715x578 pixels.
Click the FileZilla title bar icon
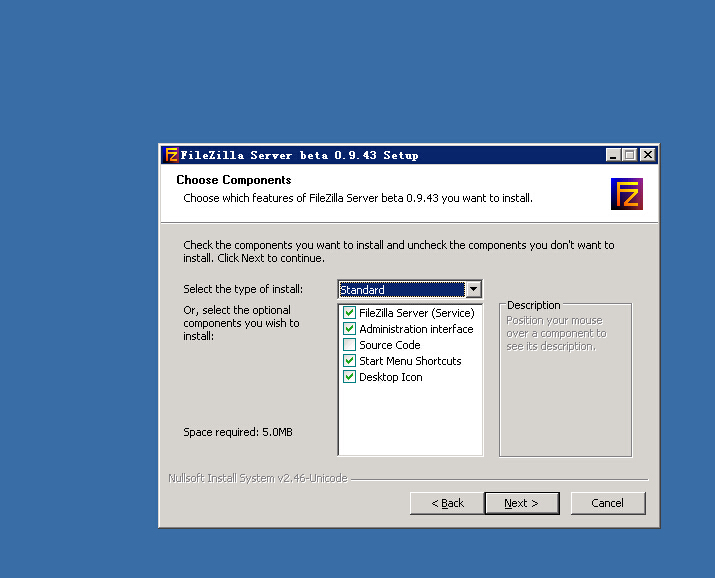171,155
